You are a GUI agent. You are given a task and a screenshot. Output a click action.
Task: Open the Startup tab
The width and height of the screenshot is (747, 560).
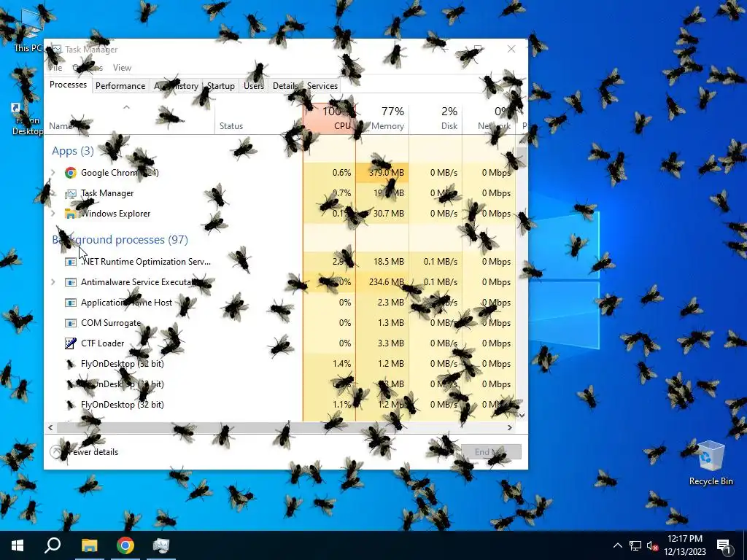(220, 86)
